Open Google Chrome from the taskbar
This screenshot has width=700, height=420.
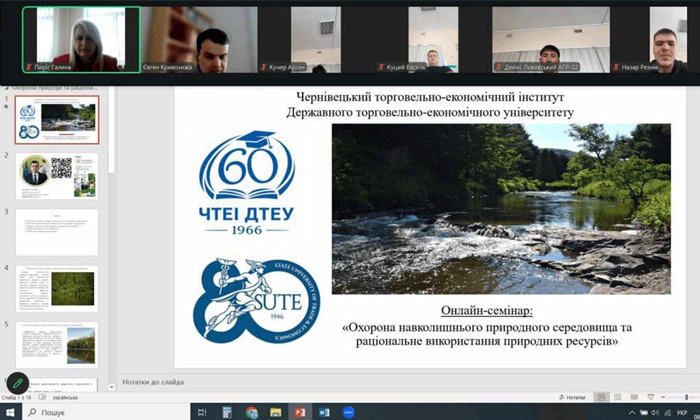[252, 412]
